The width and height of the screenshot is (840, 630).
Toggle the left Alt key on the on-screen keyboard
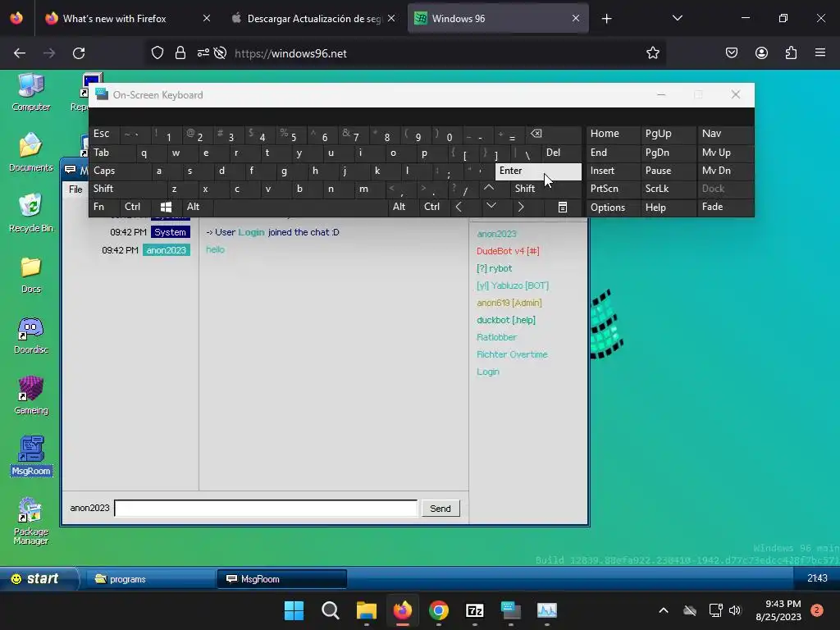pyautogui.click(x=197, y=207)
